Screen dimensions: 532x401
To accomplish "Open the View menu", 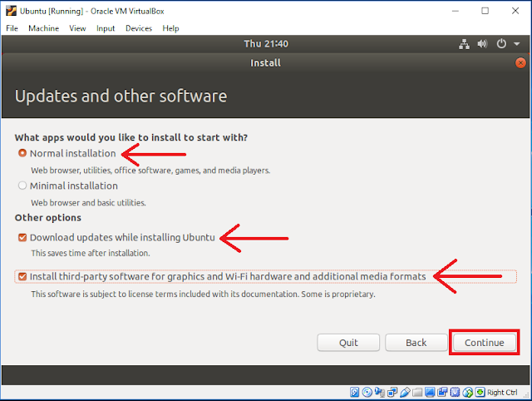I will 77,28.
